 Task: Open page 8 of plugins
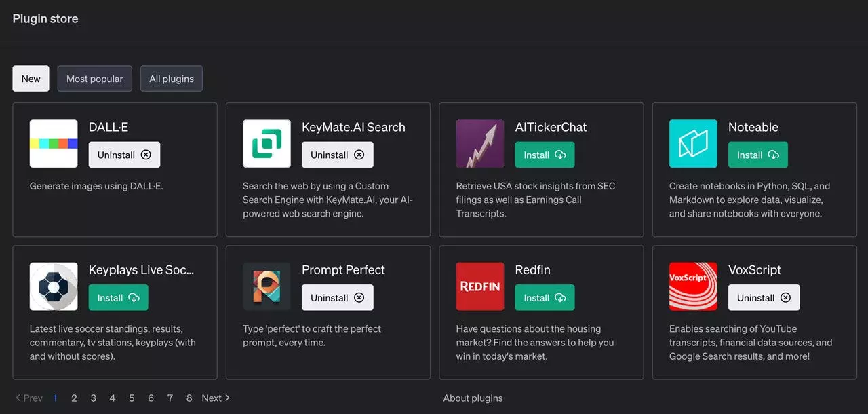pos(189,398)
